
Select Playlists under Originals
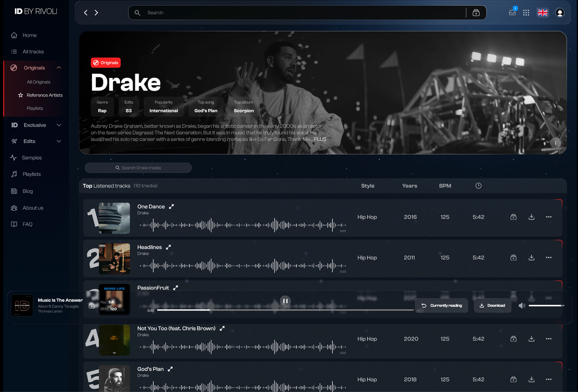pyautogui.click(x=35, y=108)
